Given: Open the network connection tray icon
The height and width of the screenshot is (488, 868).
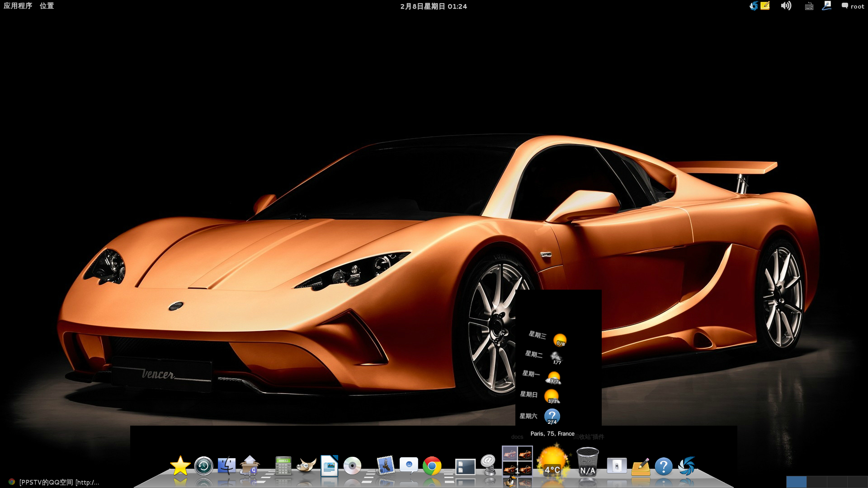Looking at the screenshot, I should 826,6.
